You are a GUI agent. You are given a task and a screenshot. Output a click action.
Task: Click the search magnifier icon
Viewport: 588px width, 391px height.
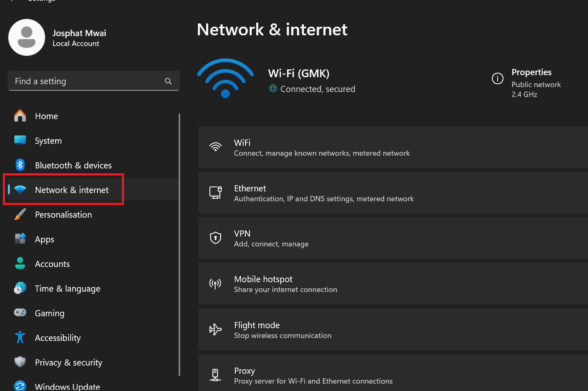coord(168,81)
